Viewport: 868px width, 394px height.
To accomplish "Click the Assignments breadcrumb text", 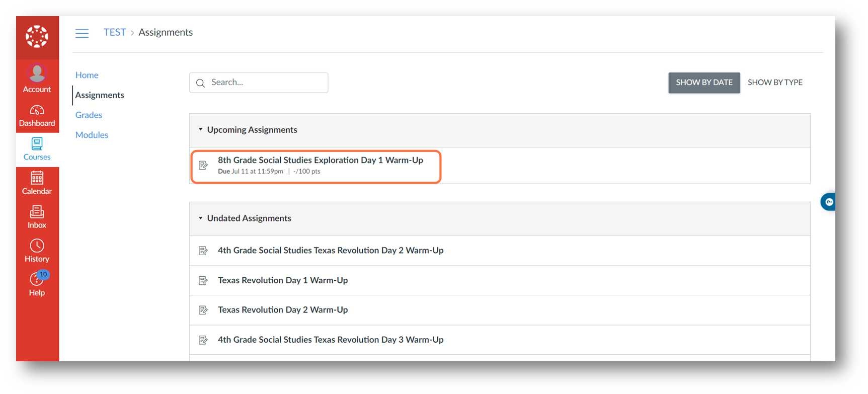I will tap(166, 32).
